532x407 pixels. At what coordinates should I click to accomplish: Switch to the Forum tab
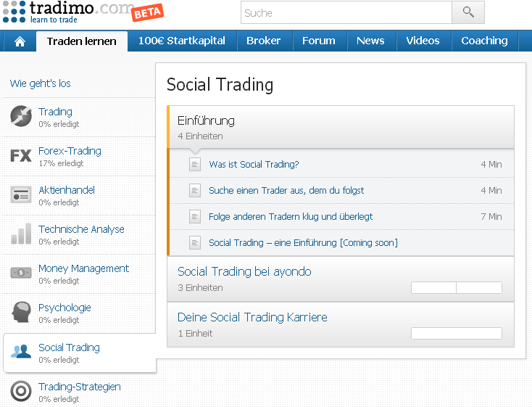(318, 41)
